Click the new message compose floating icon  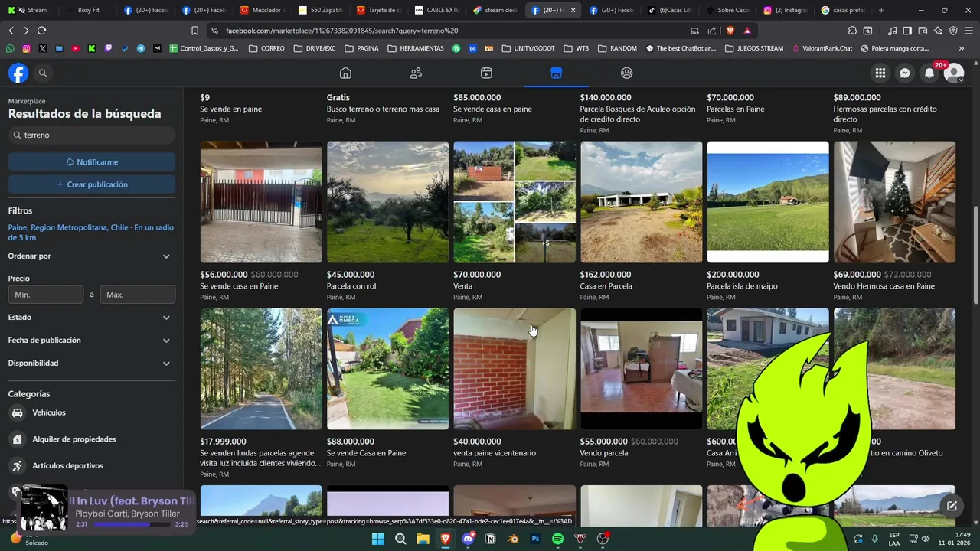click(x=952, y=506)
